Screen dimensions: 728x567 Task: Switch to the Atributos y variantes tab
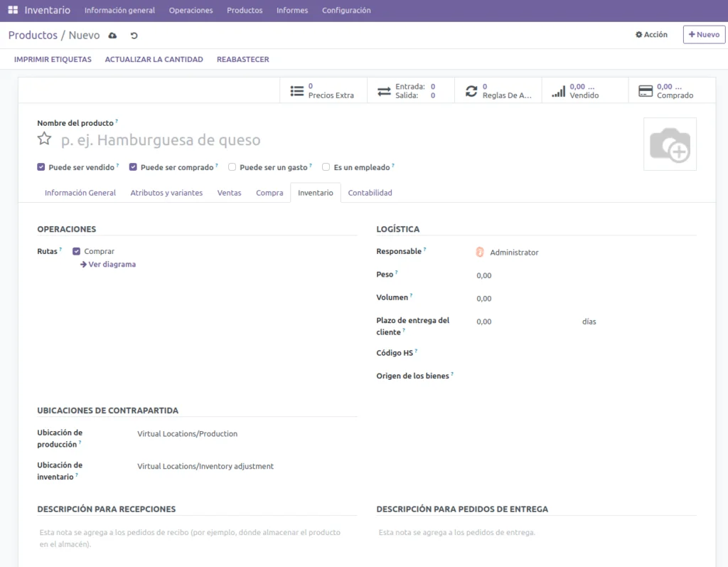pos(166,193)
